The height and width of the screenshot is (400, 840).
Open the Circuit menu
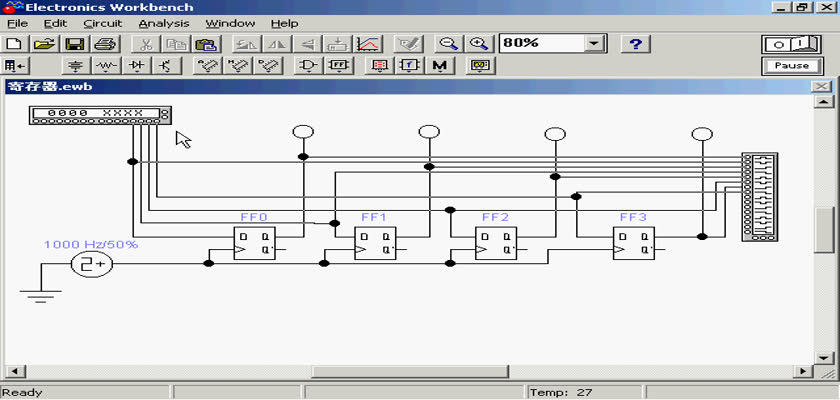103,22
